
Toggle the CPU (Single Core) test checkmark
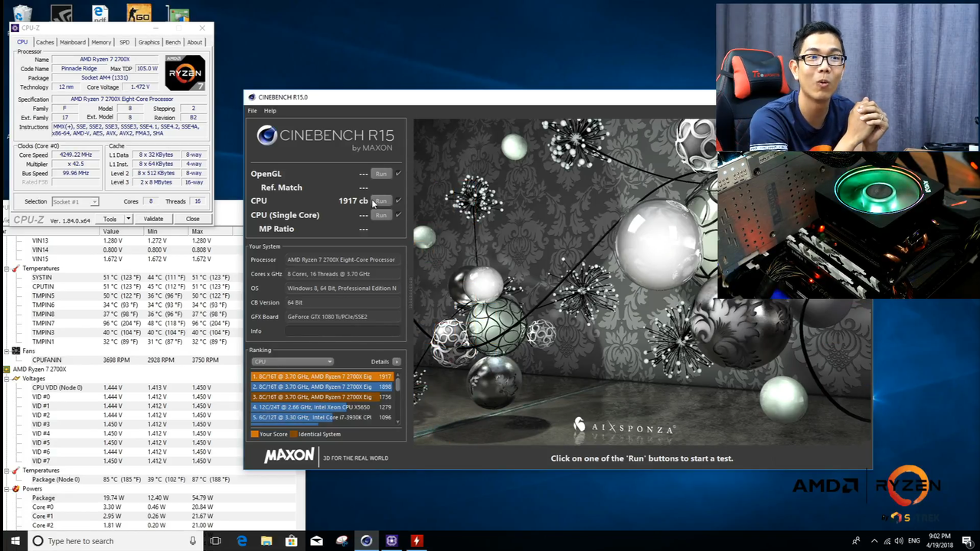pos(398,215)
